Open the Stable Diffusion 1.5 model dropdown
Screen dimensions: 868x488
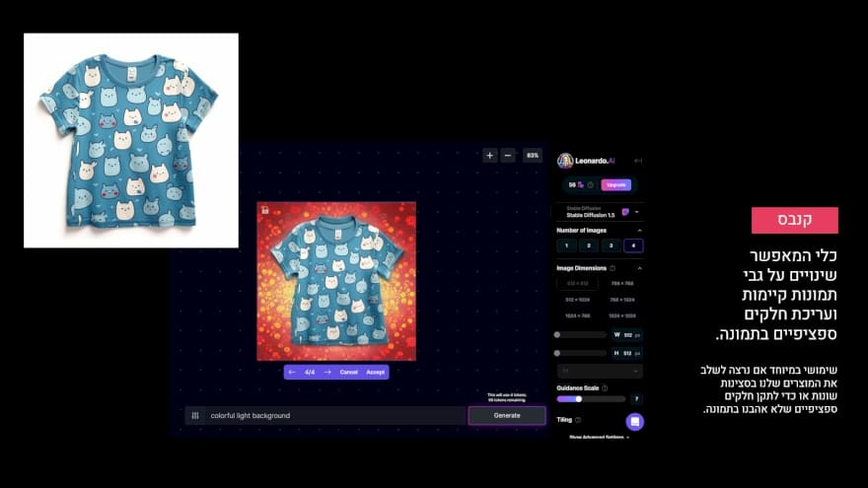637,212
